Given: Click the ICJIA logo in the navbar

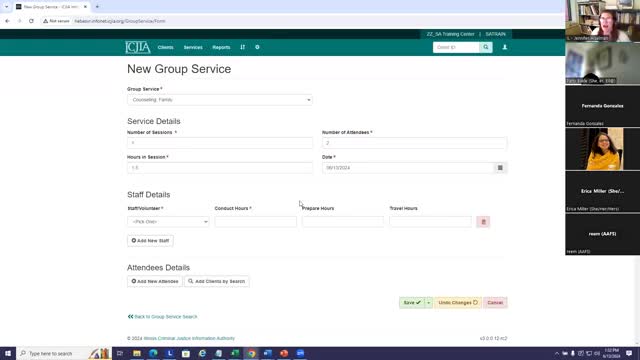Looking at the screenshot, I should point(138,47).
